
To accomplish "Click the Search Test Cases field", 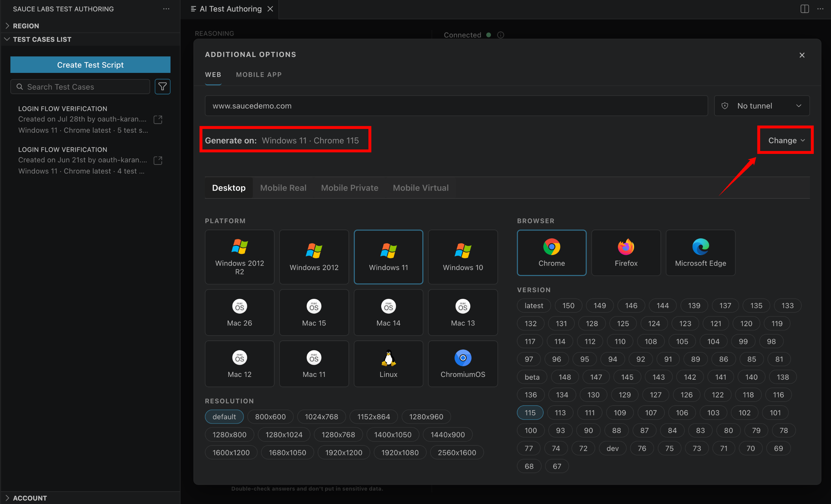I will pos(80,87).
